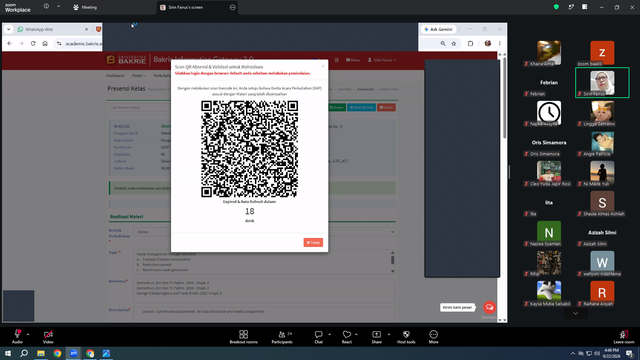Viewport: 640px width, 360px height.
Task: Click the green encryption shield icon
Action: tap(556, 7)
